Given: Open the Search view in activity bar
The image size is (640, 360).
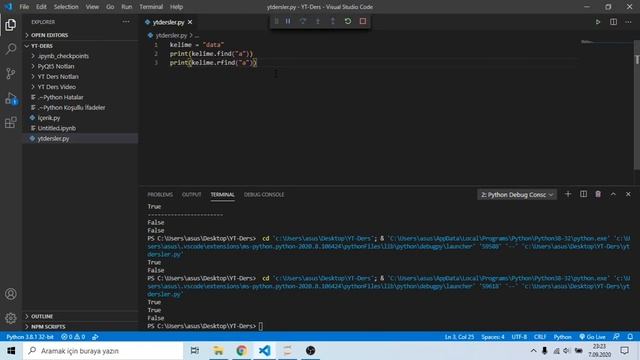Looking at the screenshot, I should [11, 49].
